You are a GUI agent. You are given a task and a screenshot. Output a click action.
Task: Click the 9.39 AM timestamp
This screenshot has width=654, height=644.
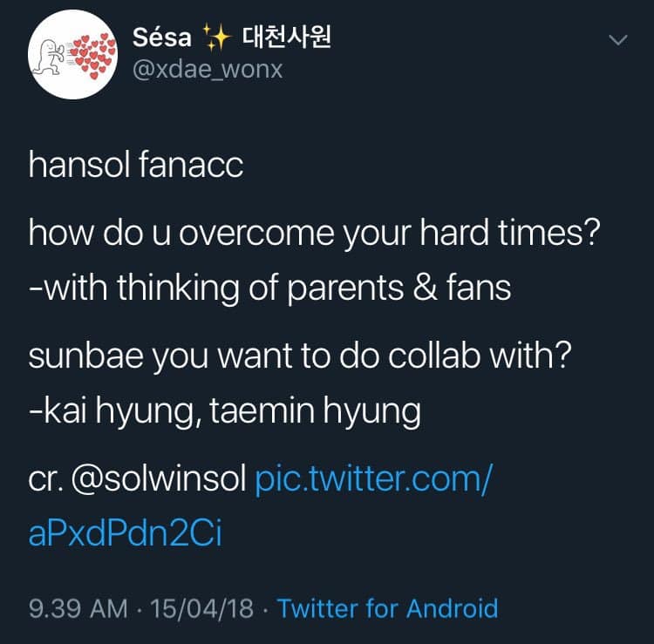point(78,607)
